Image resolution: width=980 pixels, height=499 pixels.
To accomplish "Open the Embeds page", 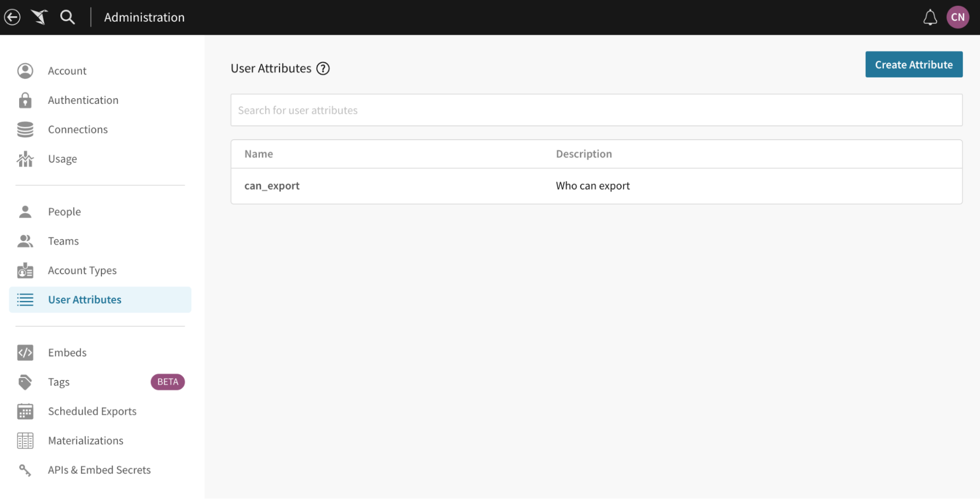I will pos(67,352).
